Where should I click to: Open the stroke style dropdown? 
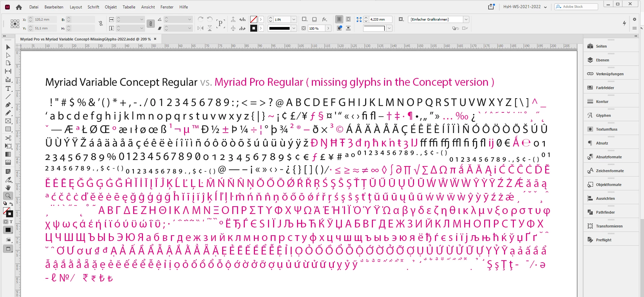pyautogui.click(x=294, y=28)
